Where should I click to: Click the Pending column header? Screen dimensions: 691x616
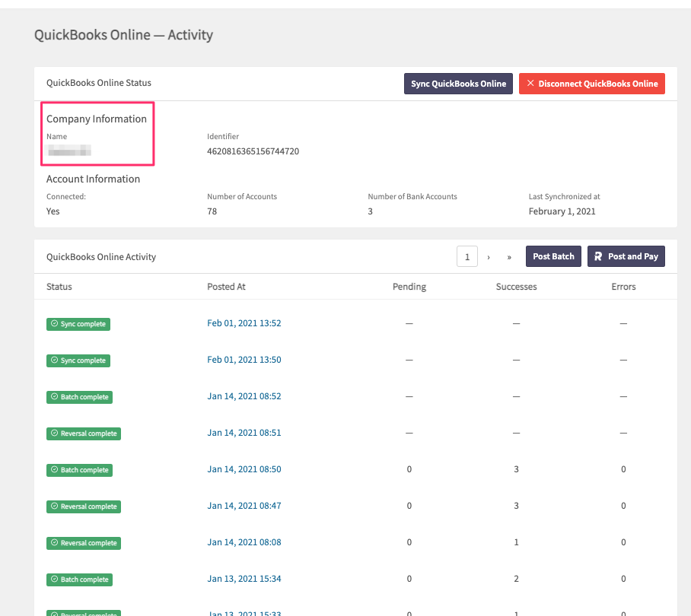pyautogui.click(x=409, y=287)
